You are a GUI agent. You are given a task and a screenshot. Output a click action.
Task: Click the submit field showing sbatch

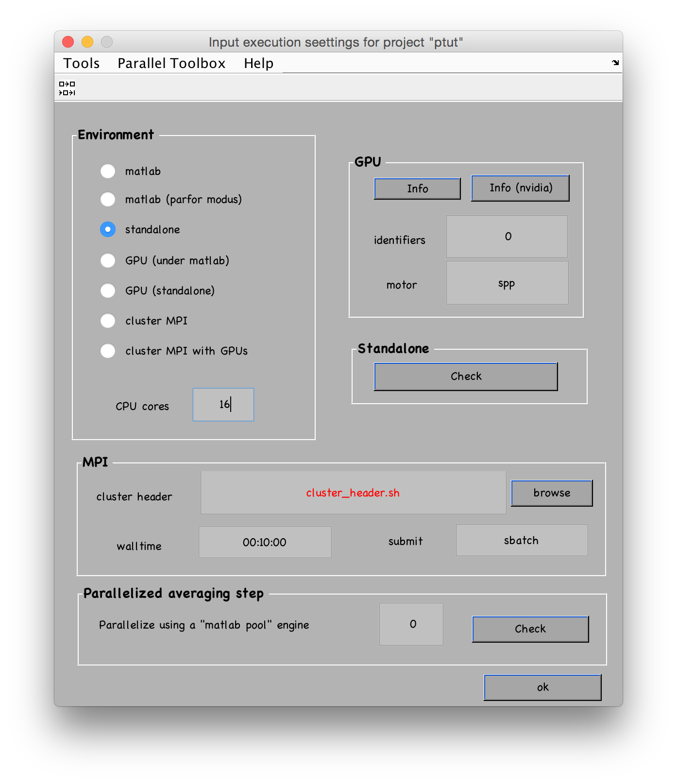click(522, 540)
